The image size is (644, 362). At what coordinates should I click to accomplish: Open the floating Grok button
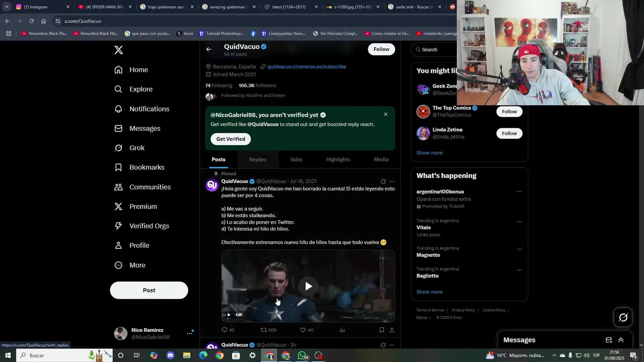[x=623, y=317]
